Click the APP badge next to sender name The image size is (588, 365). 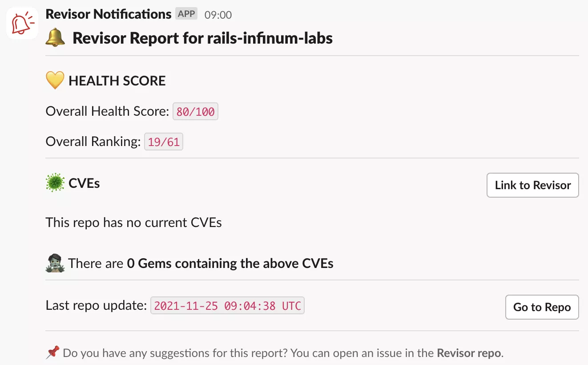tap(186, 14)
